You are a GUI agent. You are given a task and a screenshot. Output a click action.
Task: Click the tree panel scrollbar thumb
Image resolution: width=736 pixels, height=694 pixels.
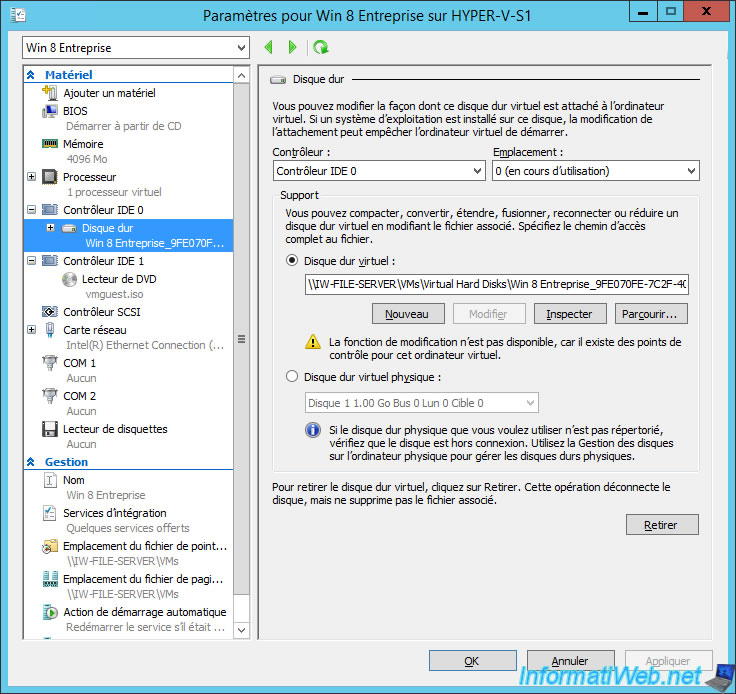[241, 339]
